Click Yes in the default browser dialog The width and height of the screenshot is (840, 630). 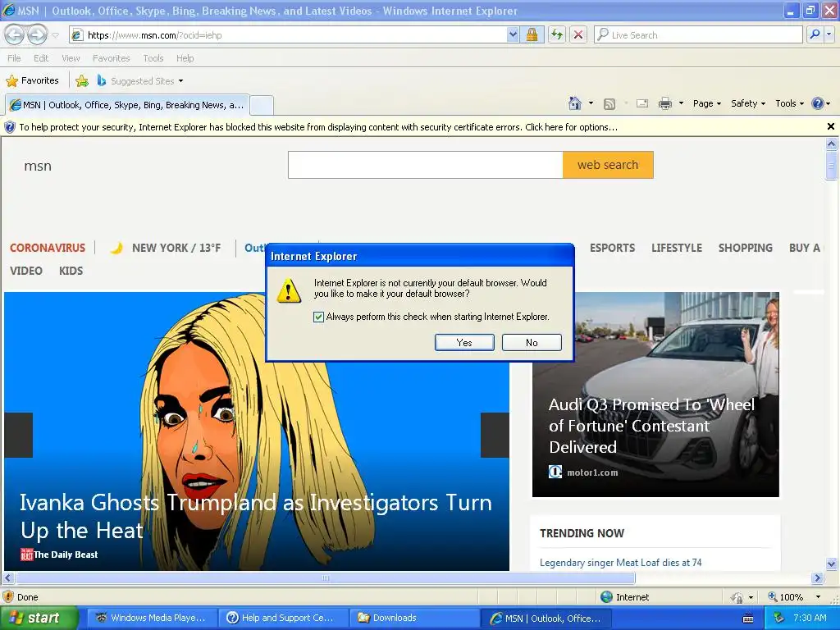click(464, 342)
